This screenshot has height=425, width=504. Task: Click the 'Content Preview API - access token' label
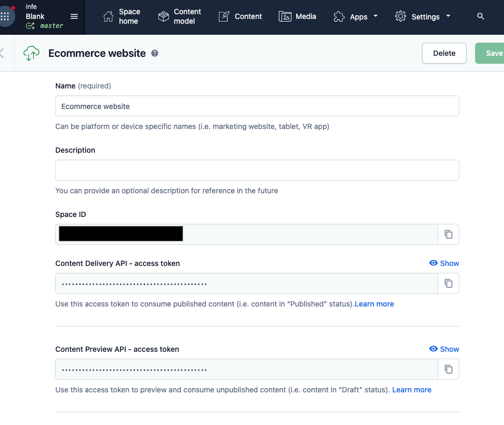[x=117, y=349]
